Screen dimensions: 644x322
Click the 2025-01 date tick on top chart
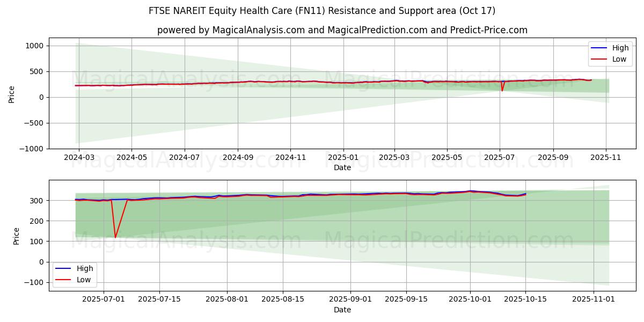(342, 158)
